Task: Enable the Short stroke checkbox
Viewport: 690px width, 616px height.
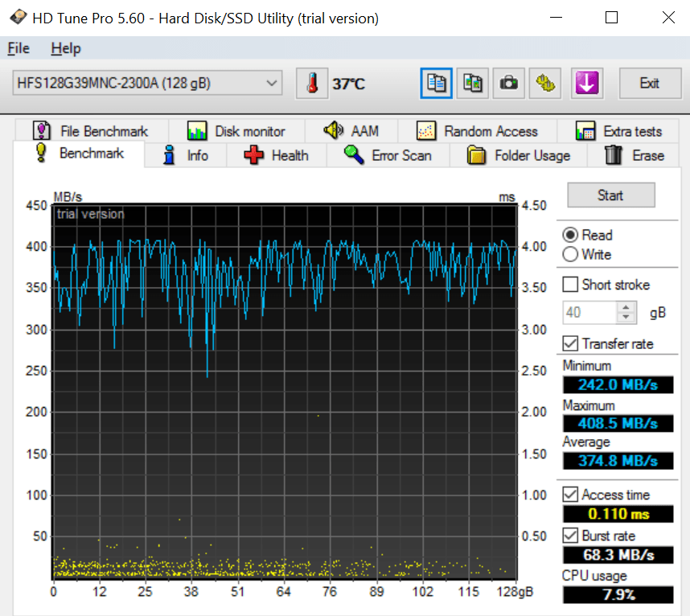Action: 570,285
